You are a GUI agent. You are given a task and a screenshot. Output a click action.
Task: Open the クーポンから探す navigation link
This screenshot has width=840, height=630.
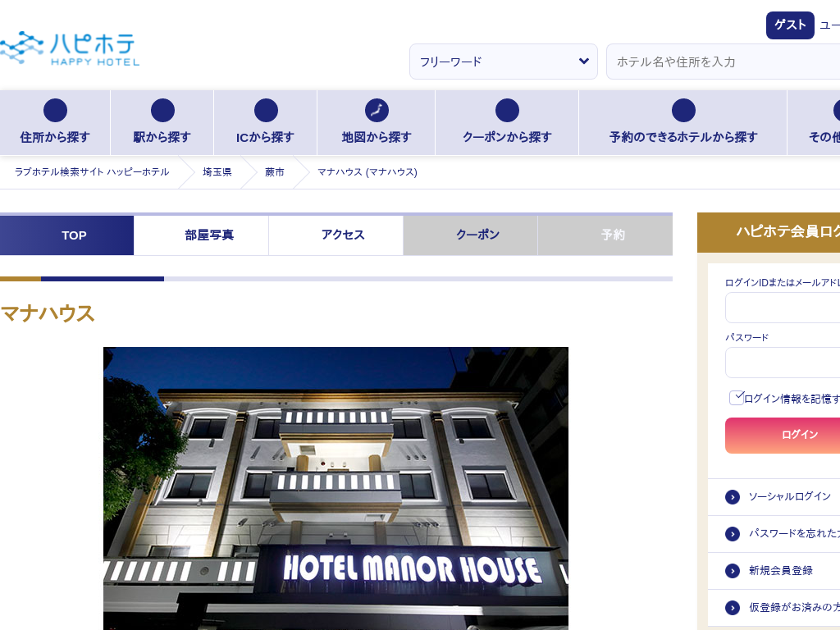point(507,123)
